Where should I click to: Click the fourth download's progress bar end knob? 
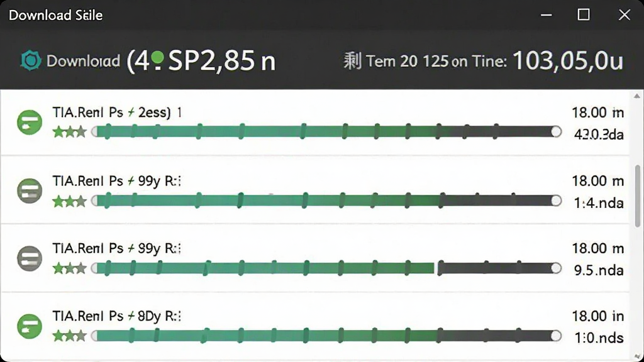556,336
